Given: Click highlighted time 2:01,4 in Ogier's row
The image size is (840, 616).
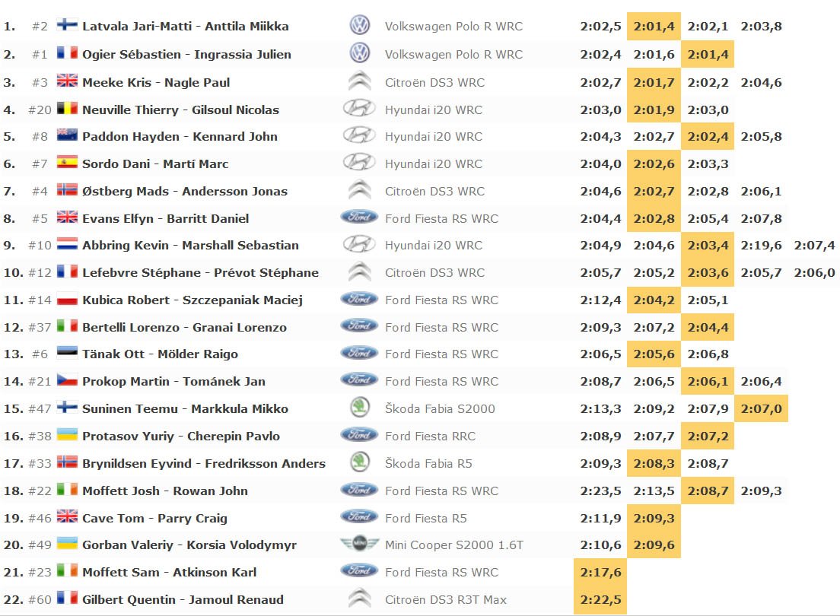Looking at the screenshot, I should click(708, 55).
